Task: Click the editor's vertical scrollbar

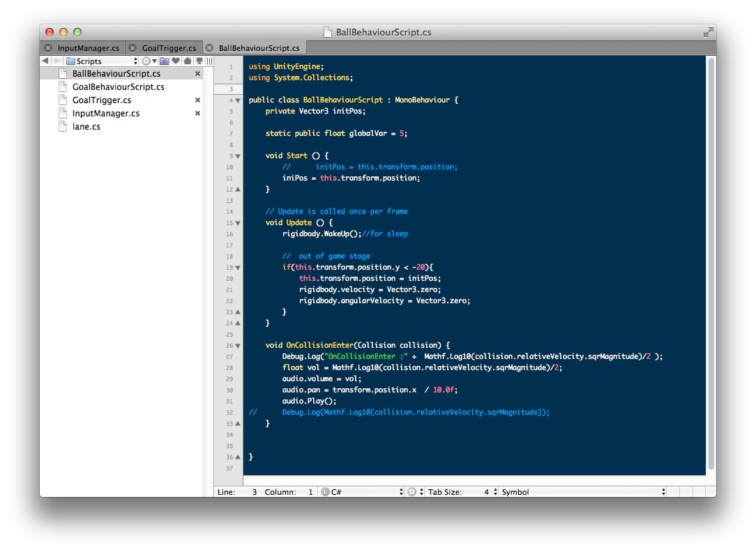Action: (x=711, y=265)
